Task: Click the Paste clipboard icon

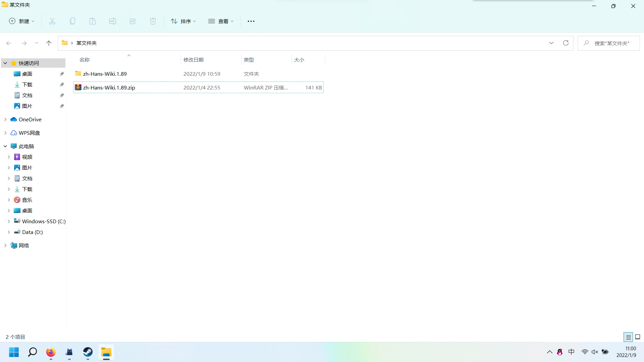Action: 93,21
